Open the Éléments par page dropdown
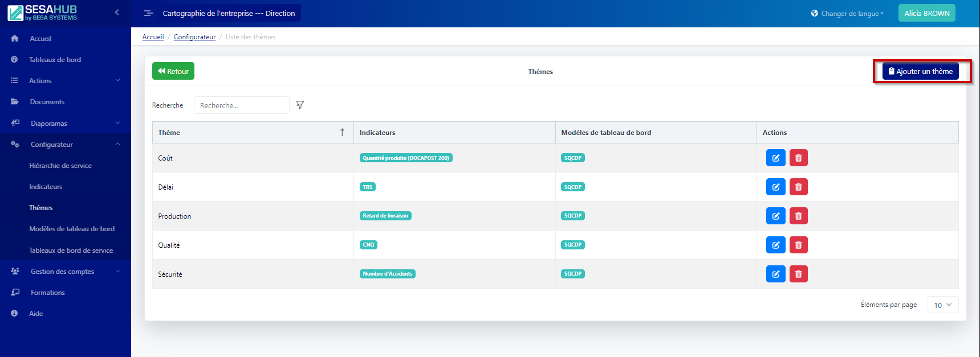980x357 pixels. click(x=942, y=305)
